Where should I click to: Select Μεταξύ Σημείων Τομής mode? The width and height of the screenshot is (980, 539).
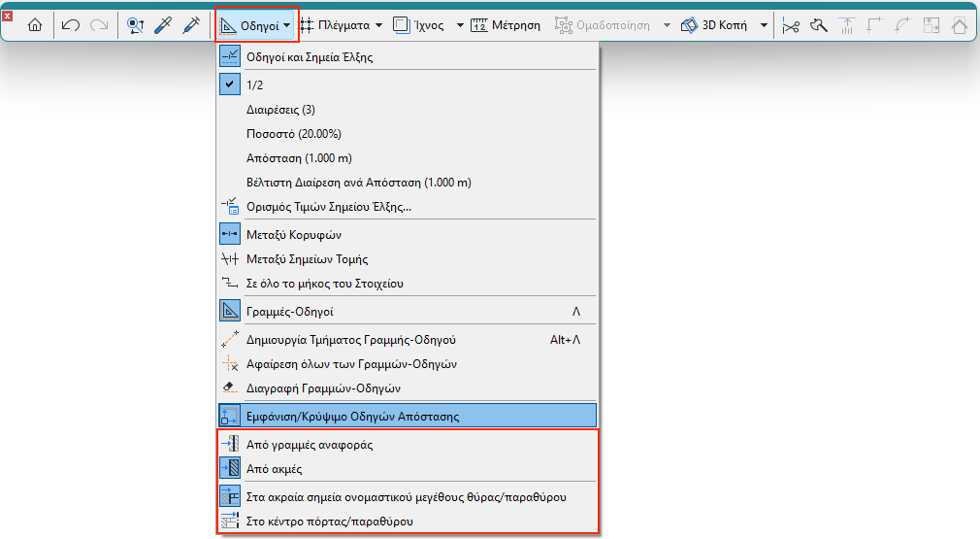click(x=408, y=259)
